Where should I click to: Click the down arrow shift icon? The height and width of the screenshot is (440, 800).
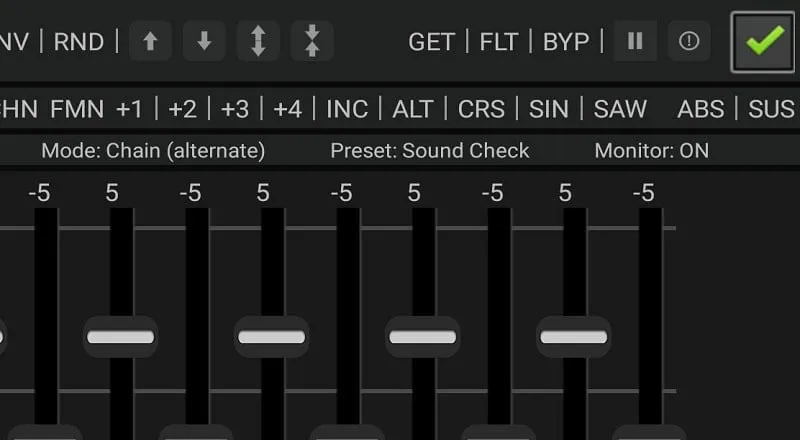coord(204,41)
